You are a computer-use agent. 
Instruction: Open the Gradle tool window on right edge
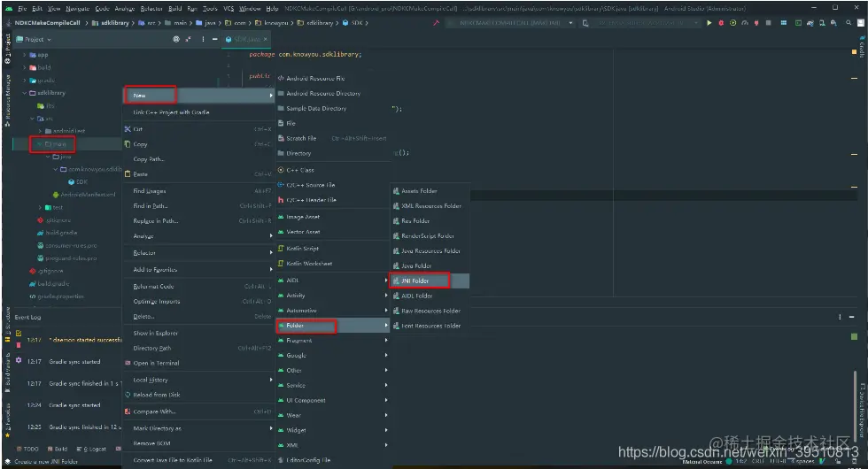(862, 46)
